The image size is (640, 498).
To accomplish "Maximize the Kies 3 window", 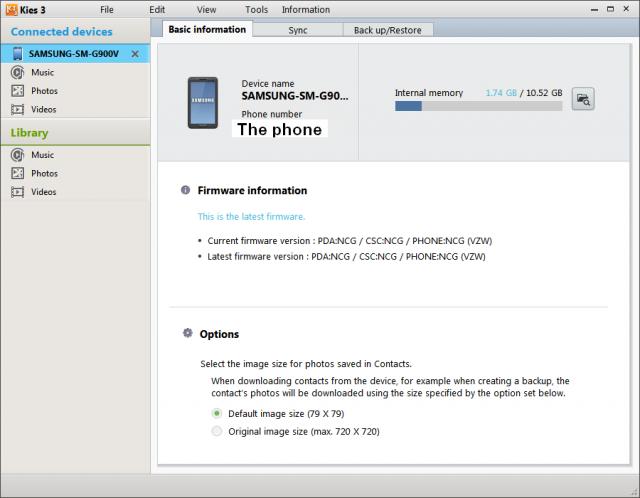I will (610, 9).
